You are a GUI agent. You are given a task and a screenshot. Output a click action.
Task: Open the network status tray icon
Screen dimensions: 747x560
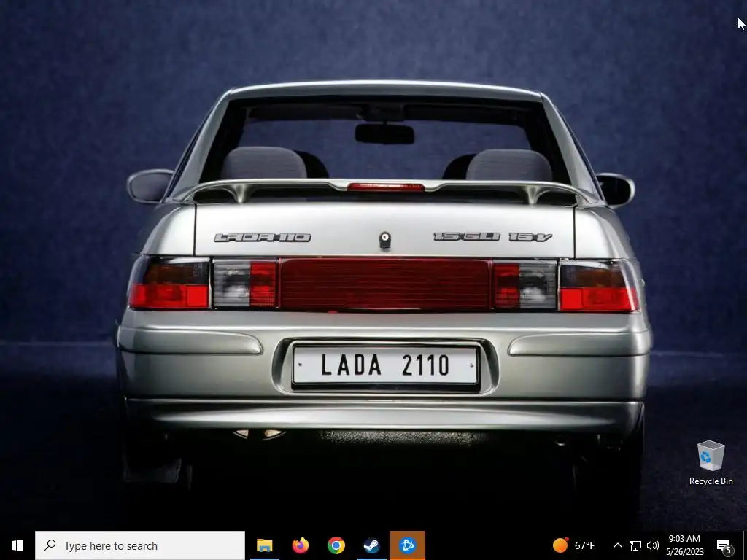click(x=635, y=545)
